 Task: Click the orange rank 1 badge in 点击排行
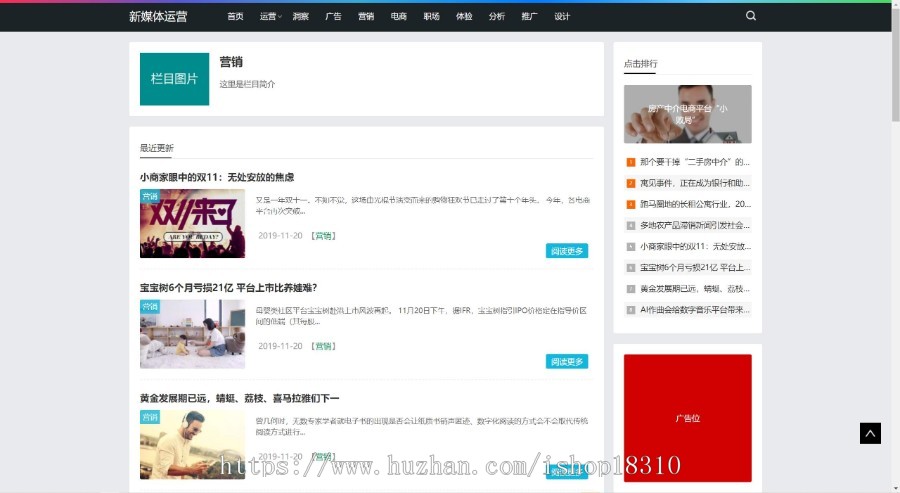[x=631, y=162]
